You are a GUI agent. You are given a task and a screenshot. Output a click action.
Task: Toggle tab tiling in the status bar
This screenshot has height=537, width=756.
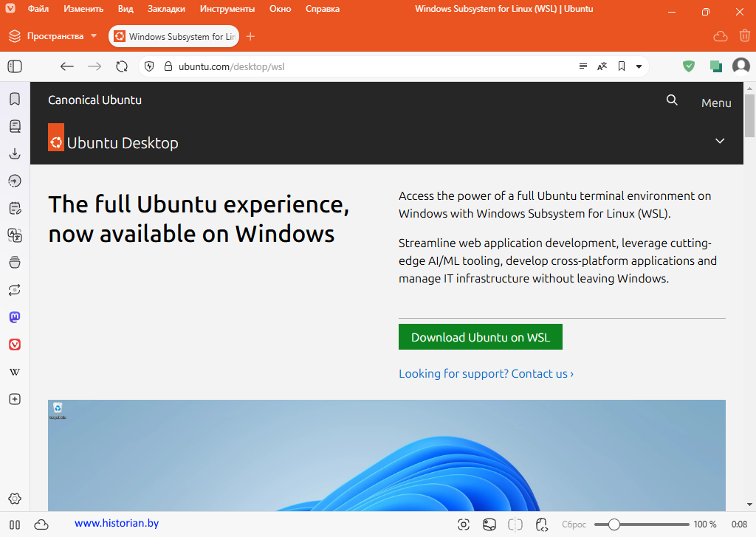coord(515,524)
